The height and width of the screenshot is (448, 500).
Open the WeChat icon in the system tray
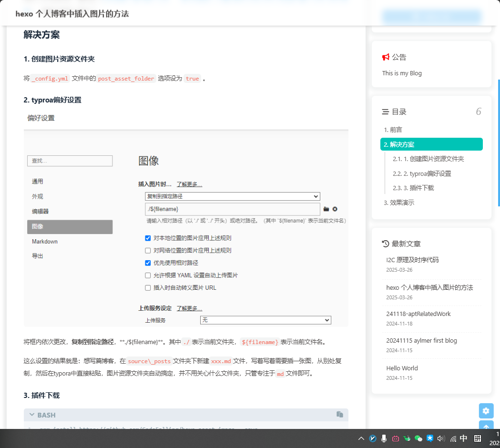(418, 438)
